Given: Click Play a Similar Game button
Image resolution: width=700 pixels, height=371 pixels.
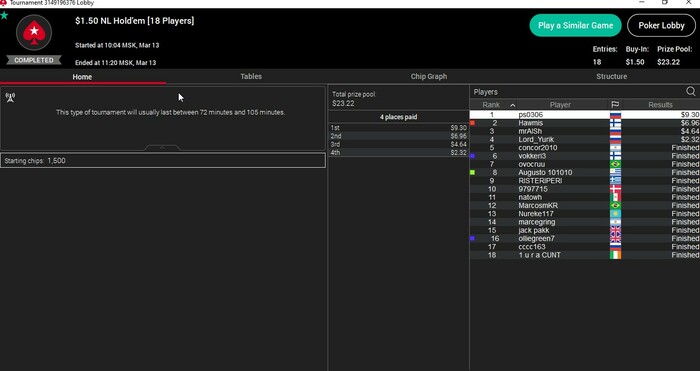Looking at the screenshot, I should [575, 25].
